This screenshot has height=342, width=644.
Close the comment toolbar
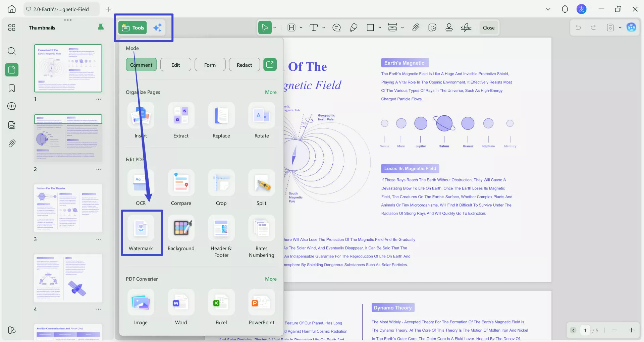pyautogui.click(x=489, y=28)
